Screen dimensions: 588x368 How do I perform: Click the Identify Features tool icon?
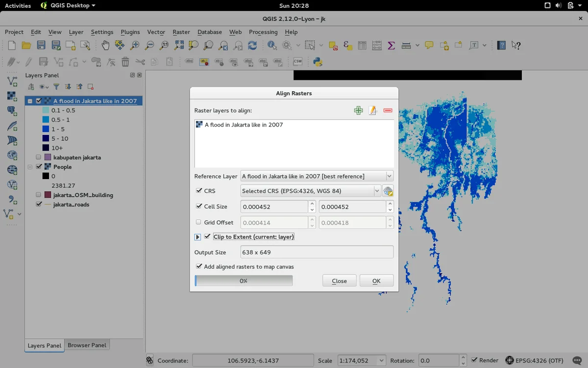272,45
